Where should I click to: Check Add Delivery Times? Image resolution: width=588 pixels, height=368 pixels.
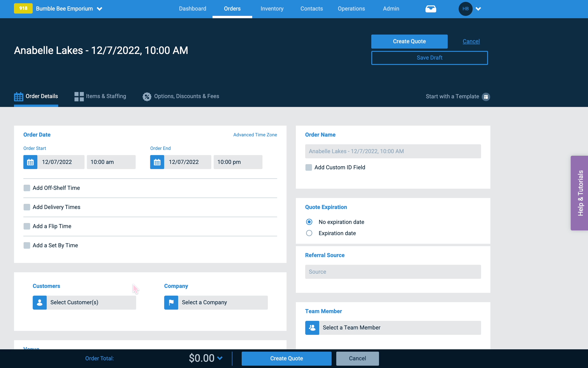click(x=27, y=207)
